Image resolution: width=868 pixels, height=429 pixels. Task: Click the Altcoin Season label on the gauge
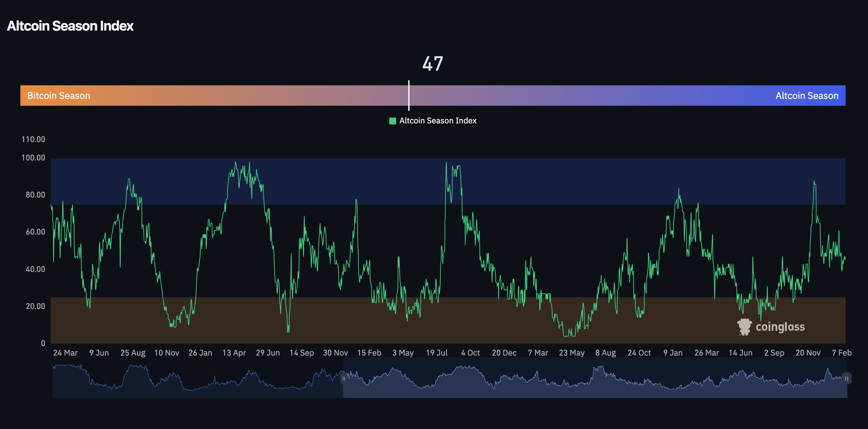807,96
